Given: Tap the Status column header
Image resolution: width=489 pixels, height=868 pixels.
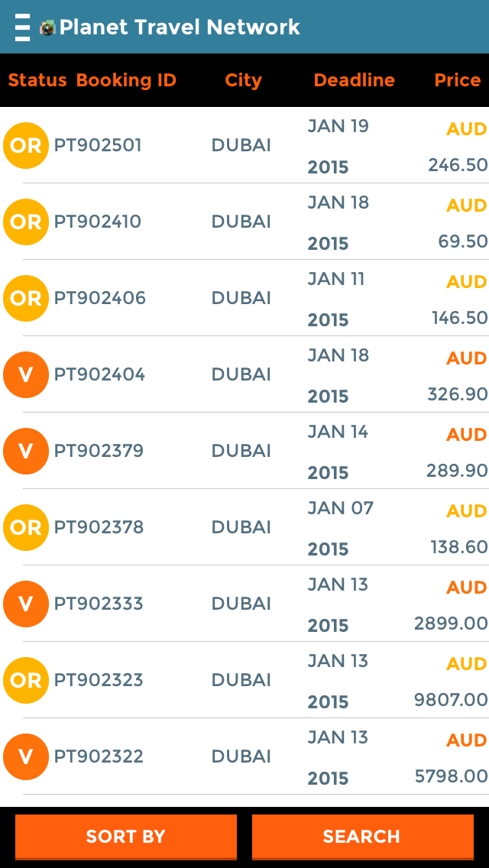Looking at the screenshot, I should (x=37, y=80).
